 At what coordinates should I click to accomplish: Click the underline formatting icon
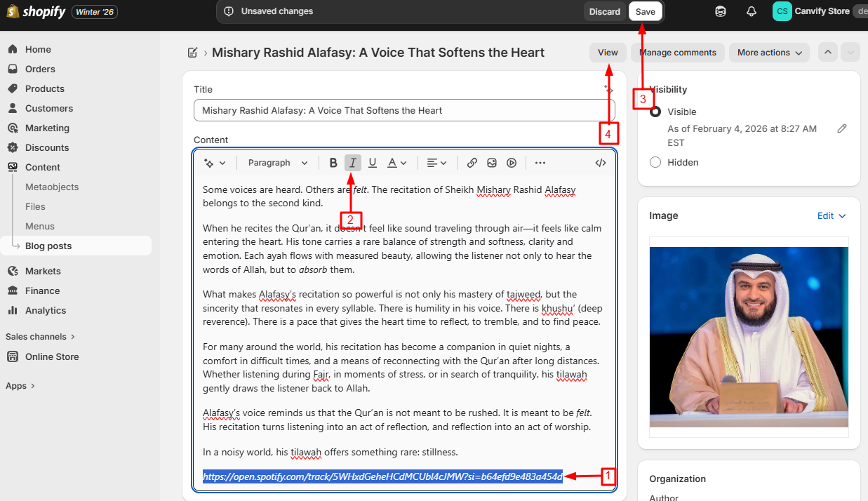(x=373, y=163)
